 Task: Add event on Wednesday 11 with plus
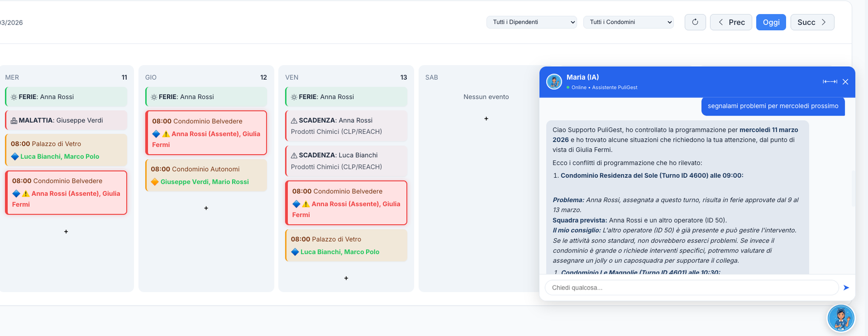66,232
